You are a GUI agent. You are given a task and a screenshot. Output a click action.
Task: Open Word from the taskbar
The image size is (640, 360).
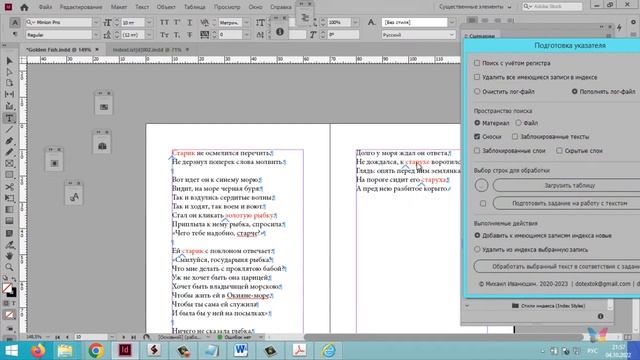pyautogui.click(x=241, y=351)
